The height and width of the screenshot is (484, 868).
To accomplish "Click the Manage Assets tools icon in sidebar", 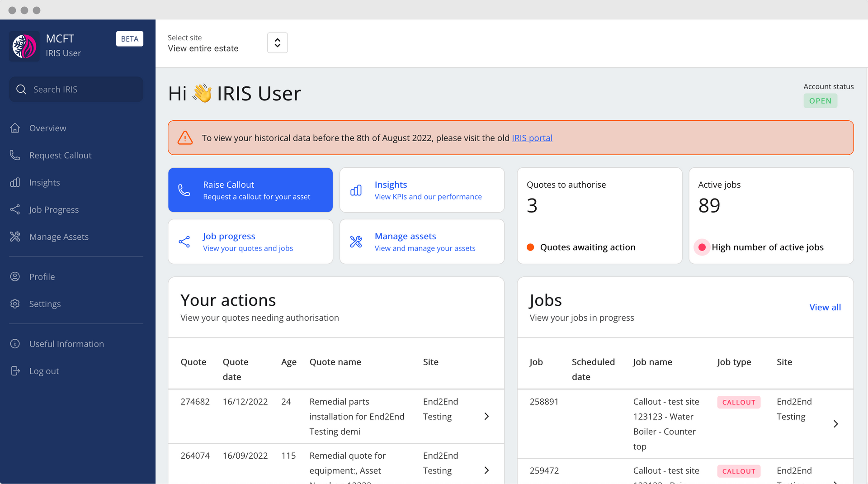I will [15, 237].
